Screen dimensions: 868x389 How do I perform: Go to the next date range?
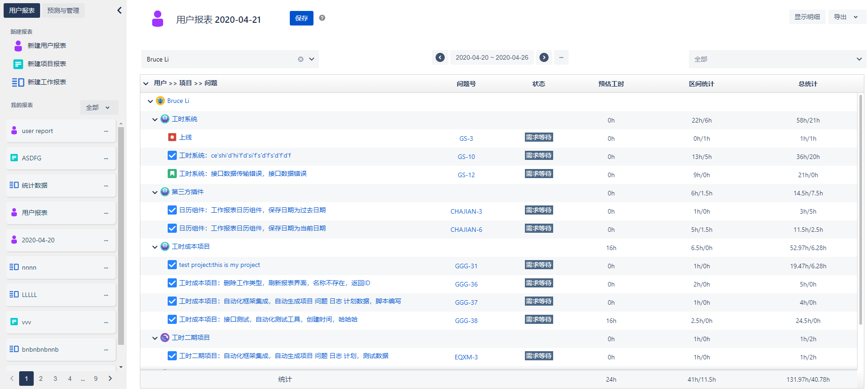pyautogui.click(x=544, y=57)
